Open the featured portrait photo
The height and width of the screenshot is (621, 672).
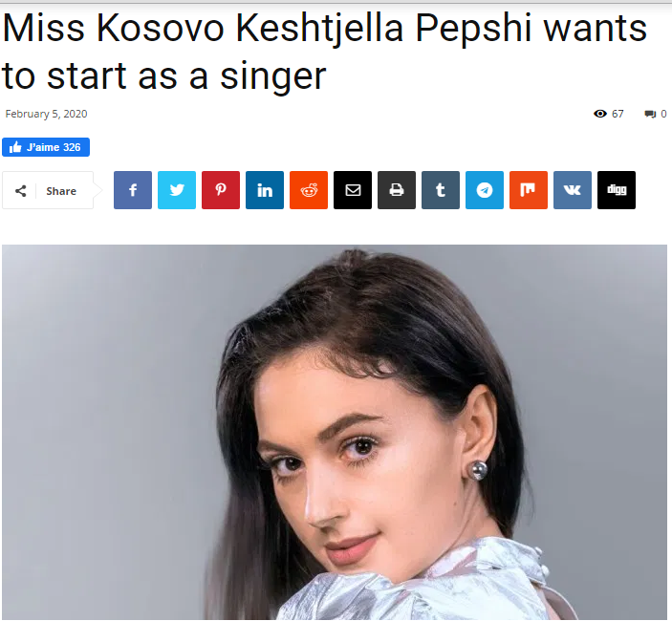click(x=335, y=432)
